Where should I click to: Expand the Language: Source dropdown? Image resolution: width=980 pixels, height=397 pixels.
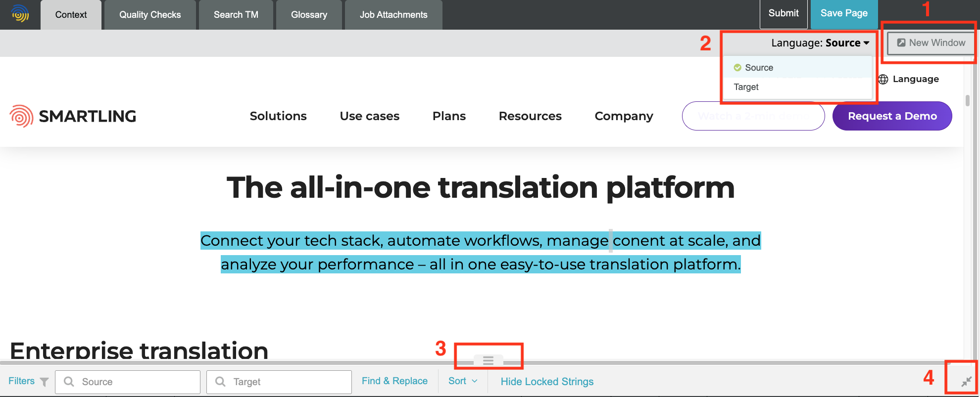tap(820, 43)
